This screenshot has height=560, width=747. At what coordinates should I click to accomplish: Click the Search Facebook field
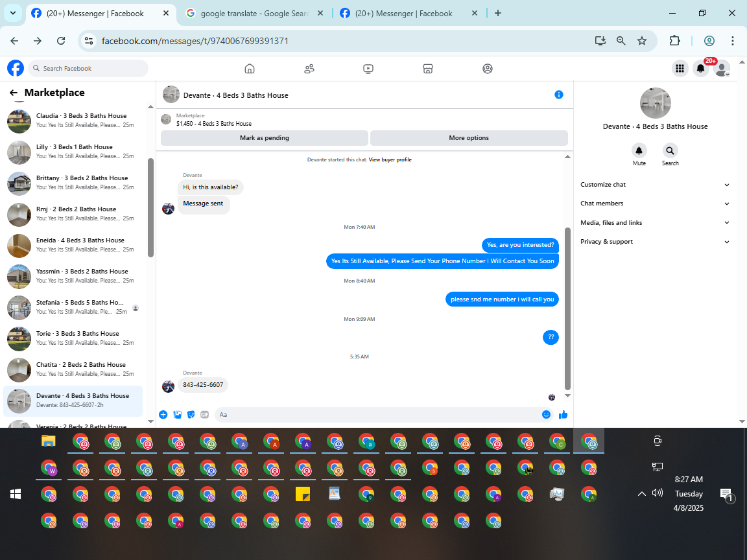click(89, 69)
